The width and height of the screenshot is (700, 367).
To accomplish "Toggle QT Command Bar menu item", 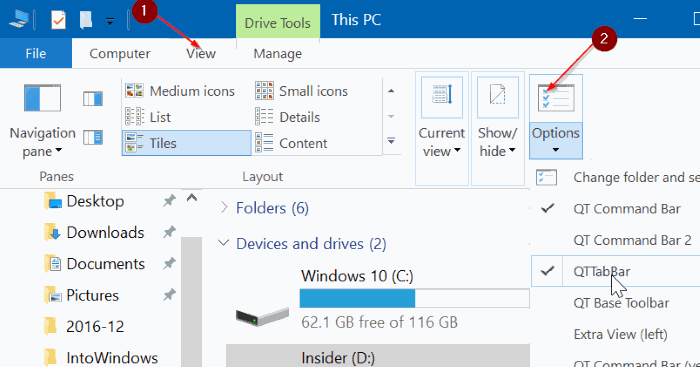I will point(615,209).
